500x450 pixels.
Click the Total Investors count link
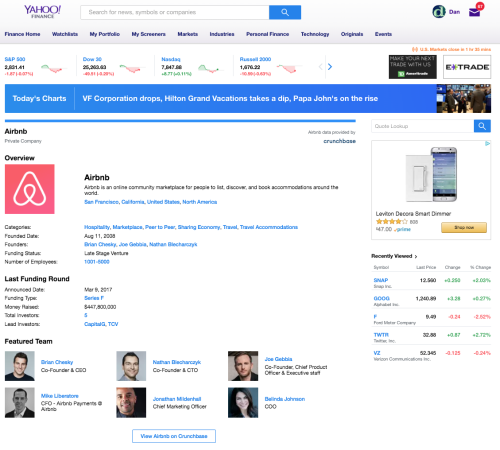click(x=86, y=315)
